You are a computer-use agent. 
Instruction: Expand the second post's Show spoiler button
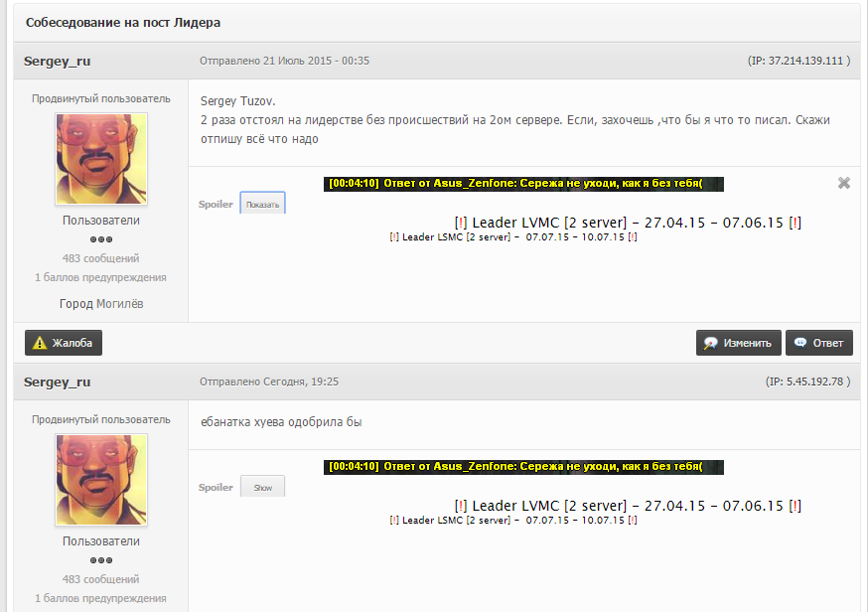[262, 487]
